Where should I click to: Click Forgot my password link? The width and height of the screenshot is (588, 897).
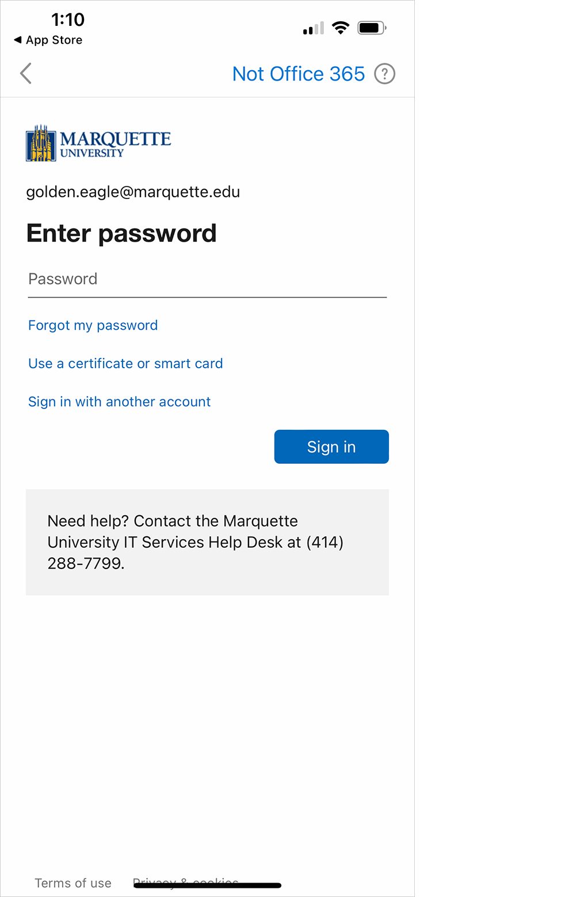(93, 325)
